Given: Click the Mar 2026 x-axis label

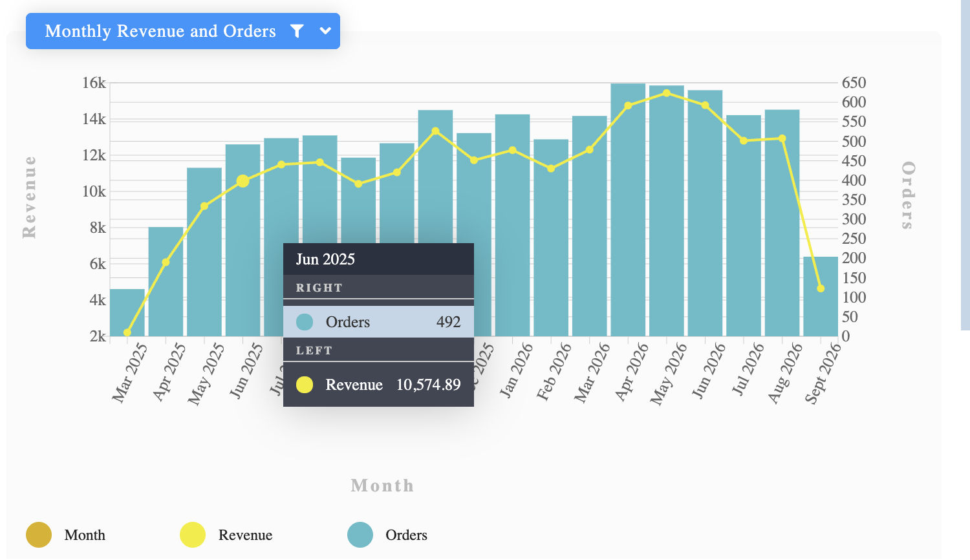Looking at the screenshot, I should pos(592,372).
